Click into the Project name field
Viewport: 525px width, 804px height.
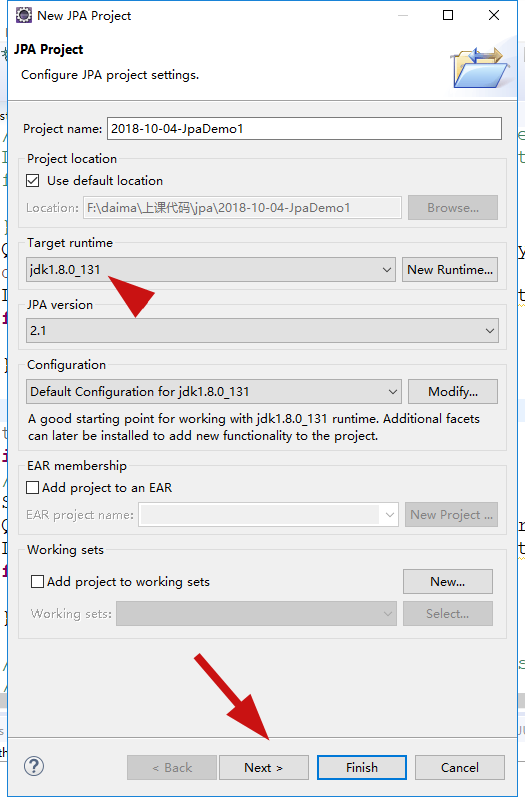[304, 129]
